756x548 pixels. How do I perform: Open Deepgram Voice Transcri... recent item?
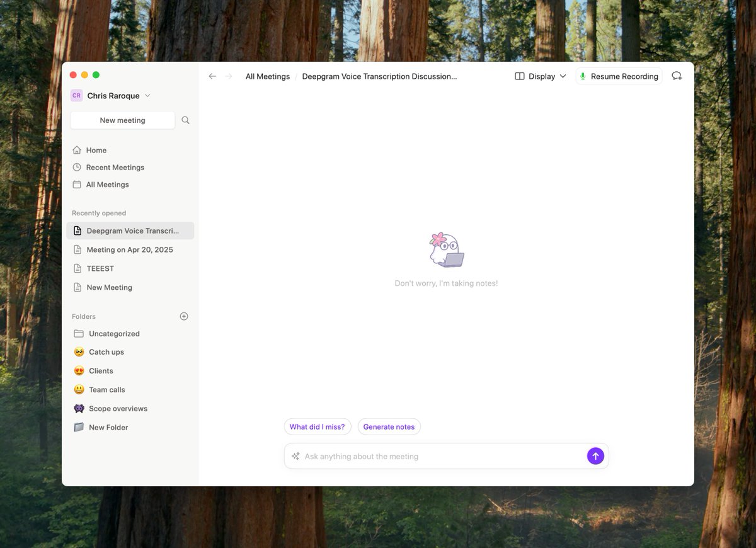point(130,231)
